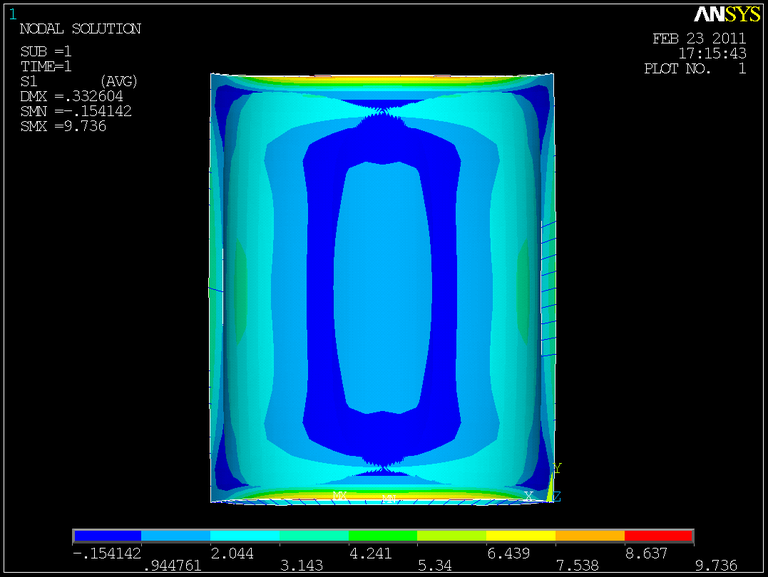This screenshot has height=577, width=768.
Task: Click the S1 (AVG) label
Action: coord(79,81)
